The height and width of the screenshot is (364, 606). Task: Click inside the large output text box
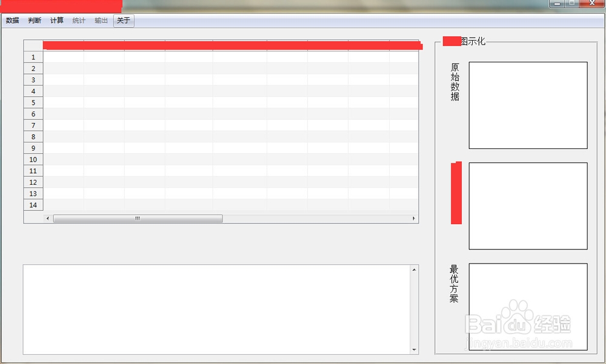[217, 309]
